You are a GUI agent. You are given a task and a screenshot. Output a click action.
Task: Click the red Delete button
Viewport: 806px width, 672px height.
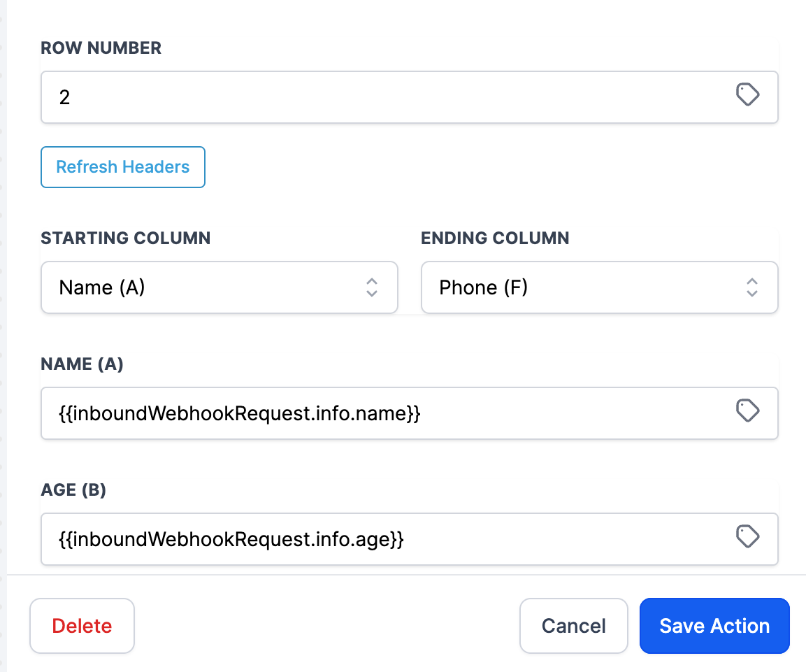82,626
